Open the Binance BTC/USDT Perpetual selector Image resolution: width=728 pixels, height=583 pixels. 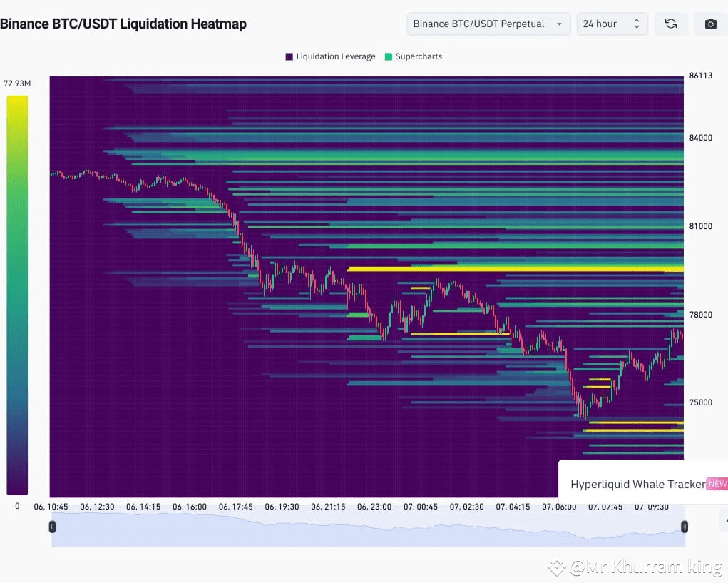(488, 24)
